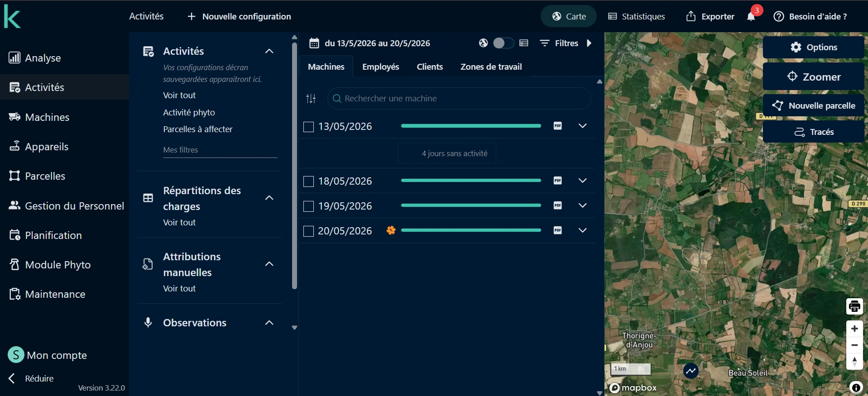Click the Répartitions des charges table icon
The width and height of the screenshot is (868, 396).
click(148, 198)
